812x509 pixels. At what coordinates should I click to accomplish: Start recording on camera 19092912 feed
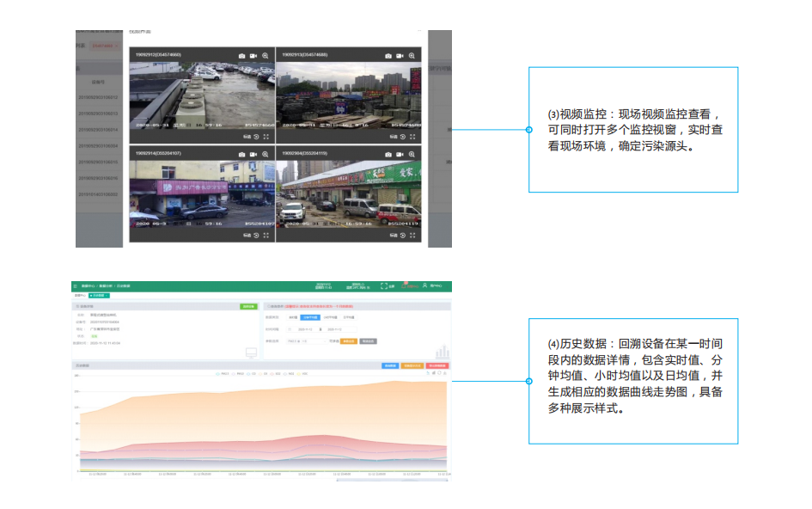253,56
